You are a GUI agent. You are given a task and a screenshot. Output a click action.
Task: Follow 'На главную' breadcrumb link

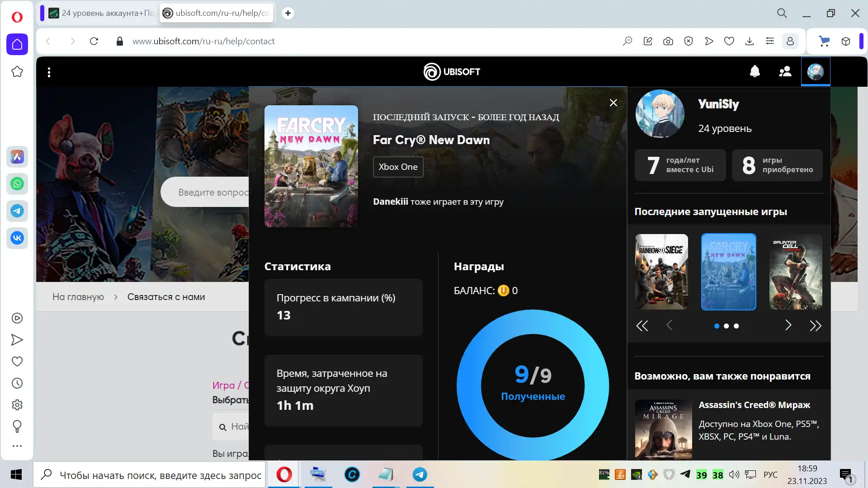pyautogui.click(x=78, y=297)
